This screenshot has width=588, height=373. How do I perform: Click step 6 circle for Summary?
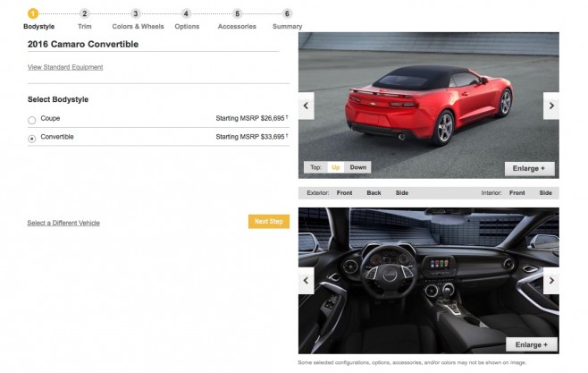pos(287,14)
